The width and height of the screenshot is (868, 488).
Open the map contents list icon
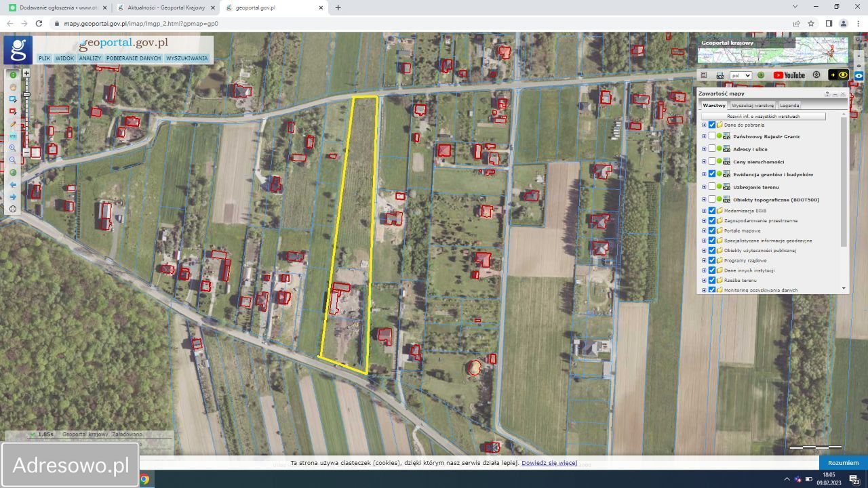click(x=704, y=75)
